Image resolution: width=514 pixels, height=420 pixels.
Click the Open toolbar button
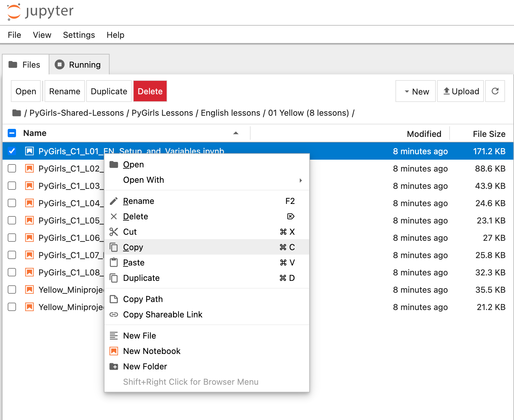(x=26, y=91)
